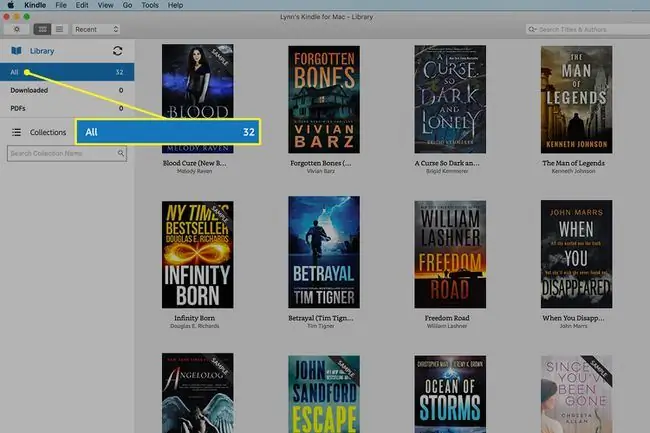The width and height of the screenshot is (650, 433).
Task: Click author name 'Tim Tigner'
Action: [320, 326]
